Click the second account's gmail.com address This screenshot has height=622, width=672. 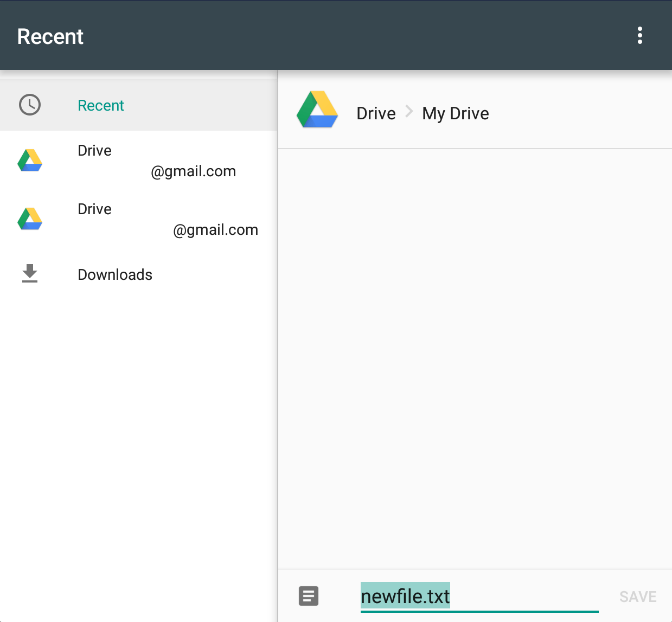click(215, 230)
